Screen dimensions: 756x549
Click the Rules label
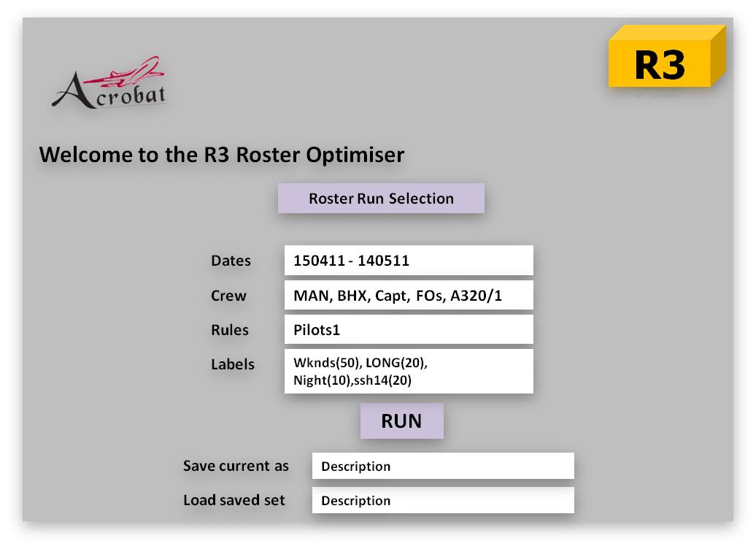point(230,330)
